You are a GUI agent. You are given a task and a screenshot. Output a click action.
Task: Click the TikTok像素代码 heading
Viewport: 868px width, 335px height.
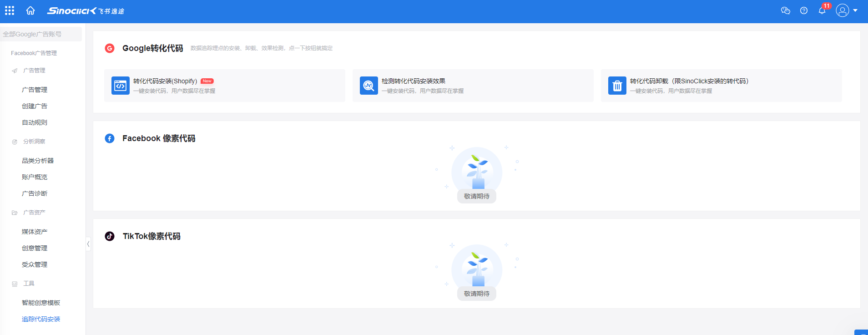(x=151, y=236)
